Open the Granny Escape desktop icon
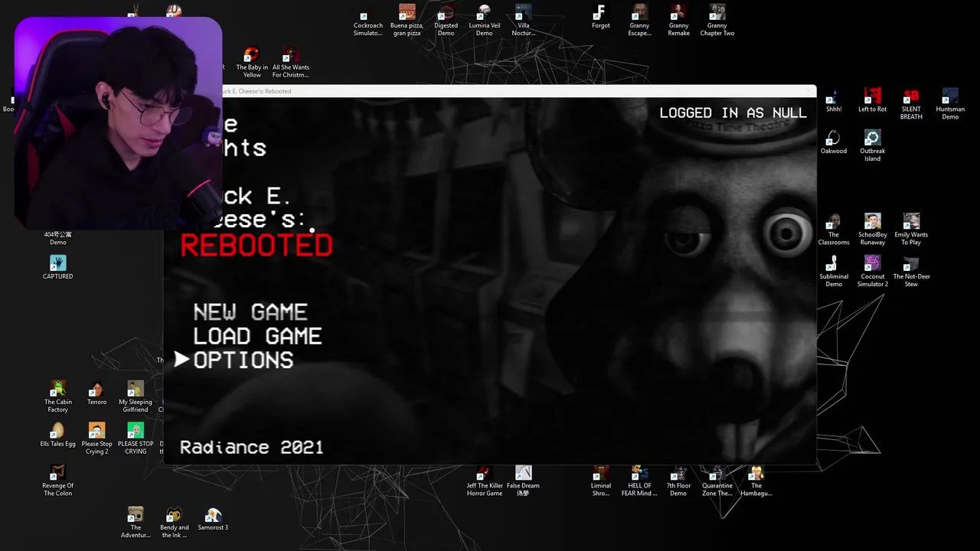 click(x=639, y=21)
